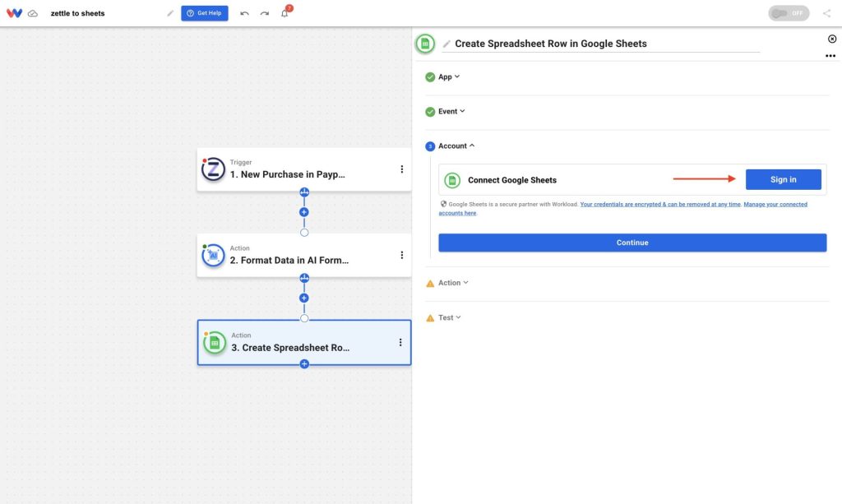Add a step below Format Data action

[304, 298]
